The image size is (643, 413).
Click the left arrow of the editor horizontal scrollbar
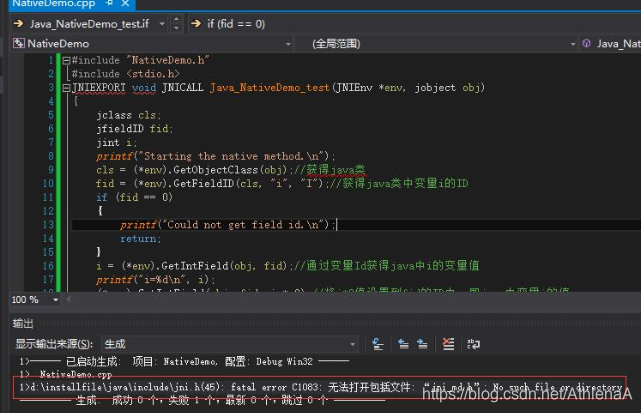68,299
